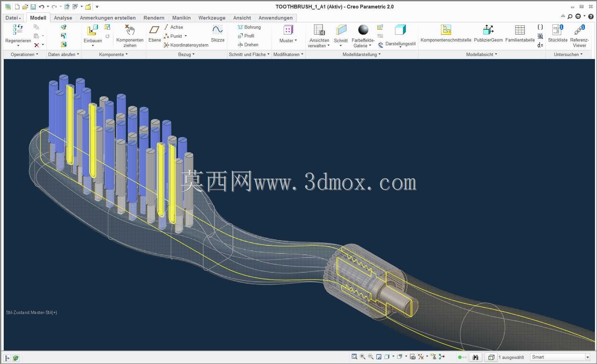Click the command search magnifier icon
The width and height of the screenshot is (597, 364).
coord(570,16)
